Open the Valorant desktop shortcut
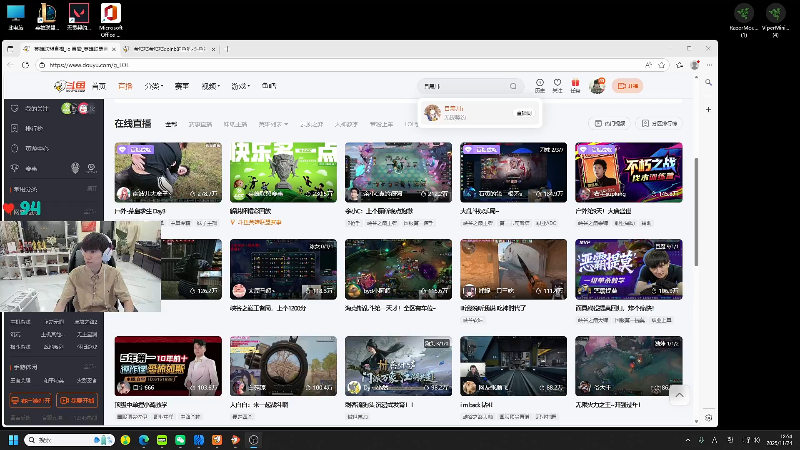 click(78, 17)
